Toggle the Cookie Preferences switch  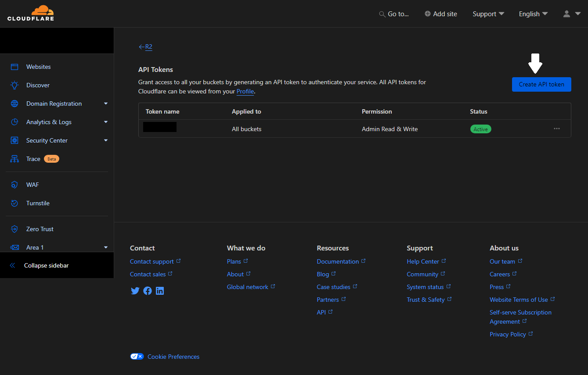[137, 357]
